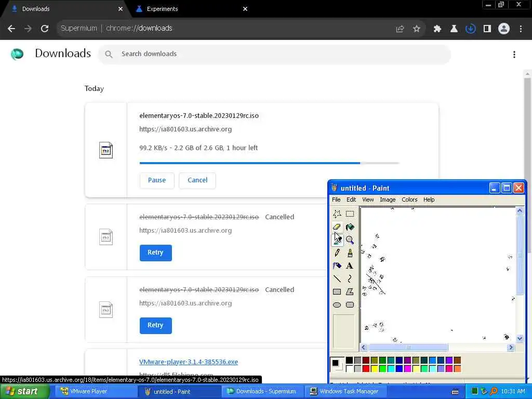Image resolution: width=532 pixels, height=399 pixels.
Task: Click Paint's vertical scrollbar down arrow
Action: (x=520, y=338)
